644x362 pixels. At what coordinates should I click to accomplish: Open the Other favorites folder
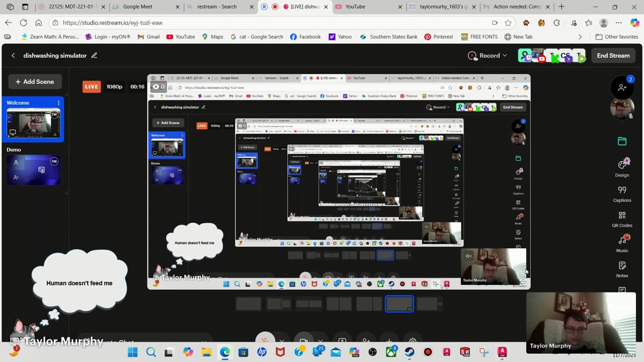(616, 37)
